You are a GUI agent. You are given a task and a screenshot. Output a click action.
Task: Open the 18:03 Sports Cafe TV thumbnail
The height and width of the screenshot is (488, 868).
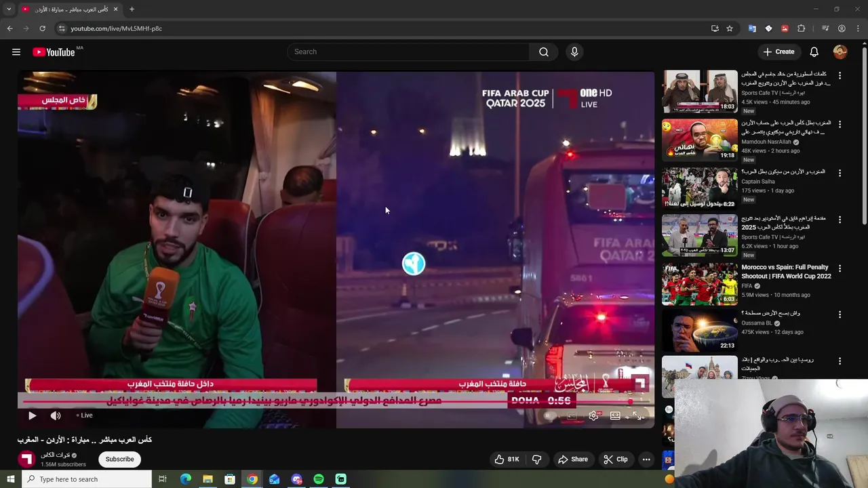point(700,91)
